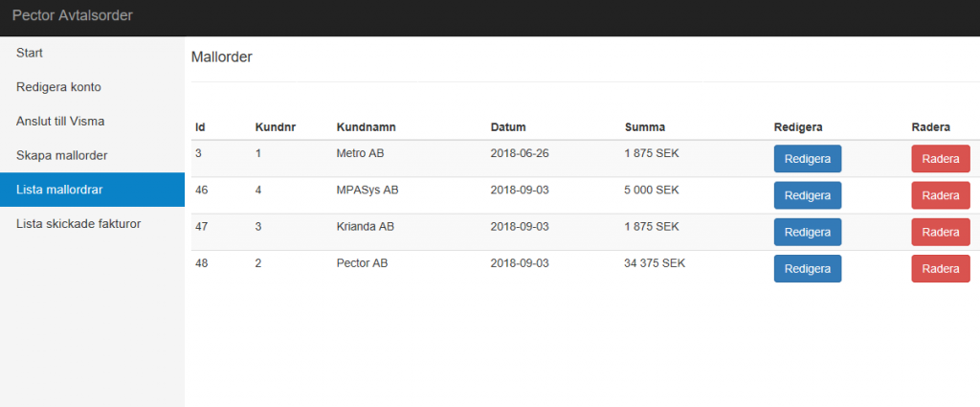The image size is (980, 407).
Task: Delete the Metro AB order
Action: coord(941,159)
